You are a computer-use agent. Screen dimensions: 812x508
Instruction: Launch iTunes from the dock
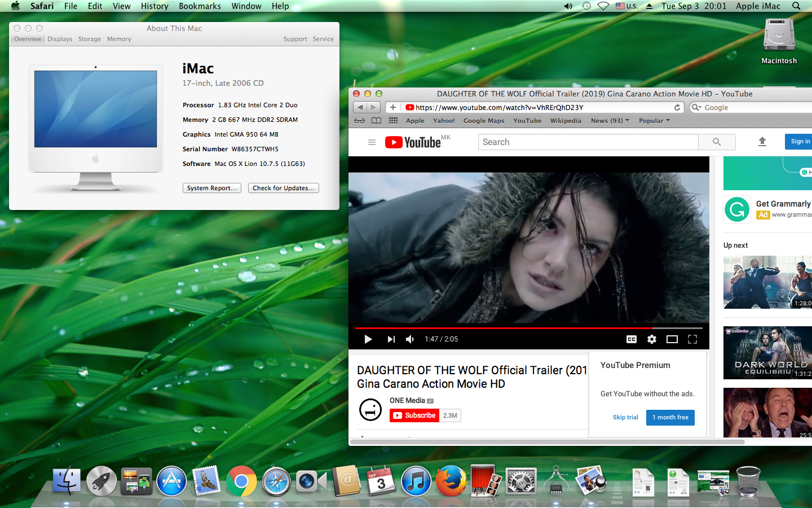point(416,481)
